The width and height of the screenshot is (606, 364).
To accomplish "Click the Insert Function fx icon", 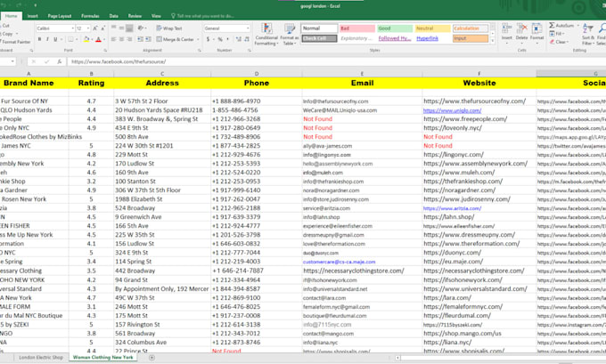I will pyautogui.click(x=59, y=61).
